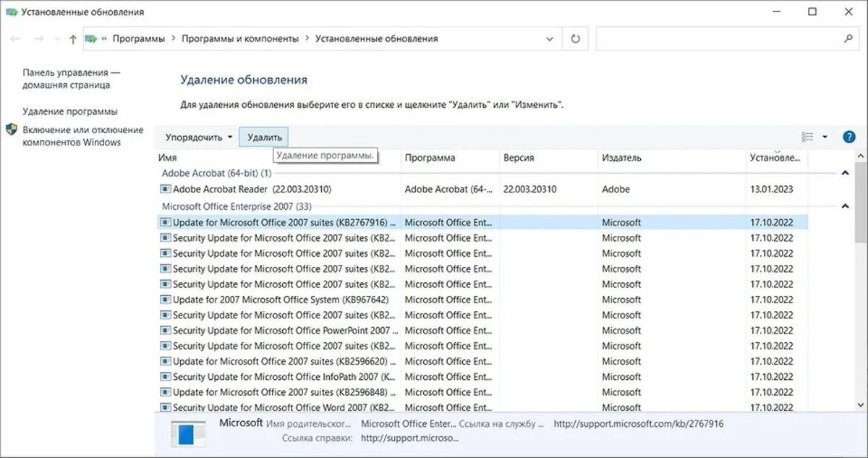Click icon of KB2767916 update row

click(165, 223)
